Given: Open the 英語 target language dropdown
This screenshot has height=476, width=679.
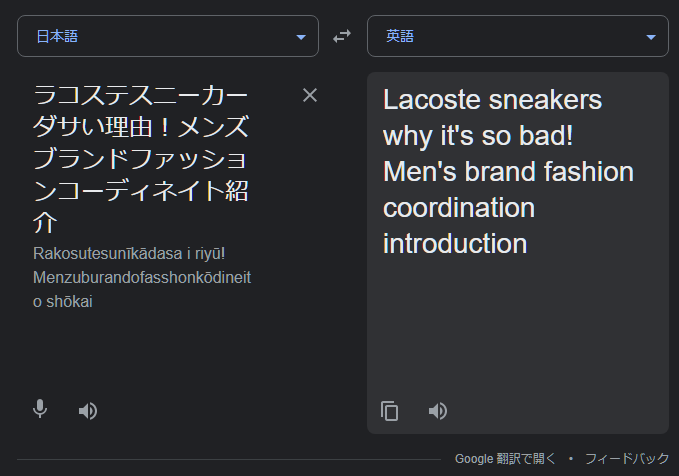Looking at the screenshot, I should (x=518, y=36).
